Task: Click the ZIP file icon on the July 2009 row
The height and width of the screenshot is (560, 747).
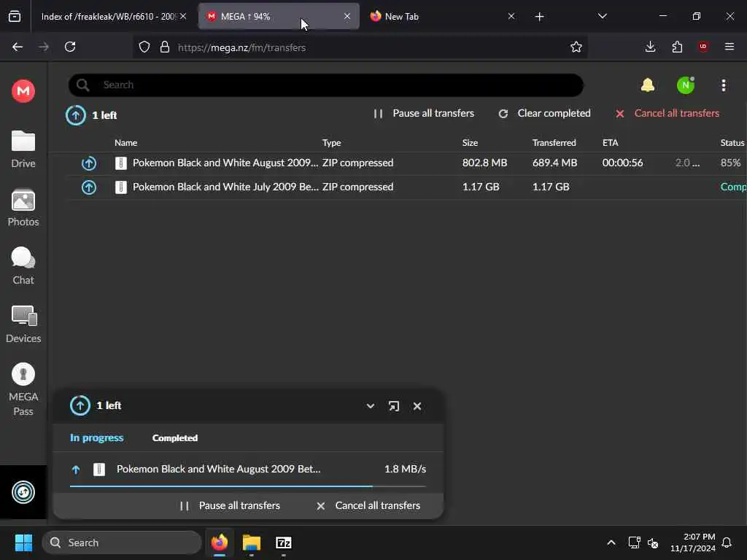Action: pos(121,187)
